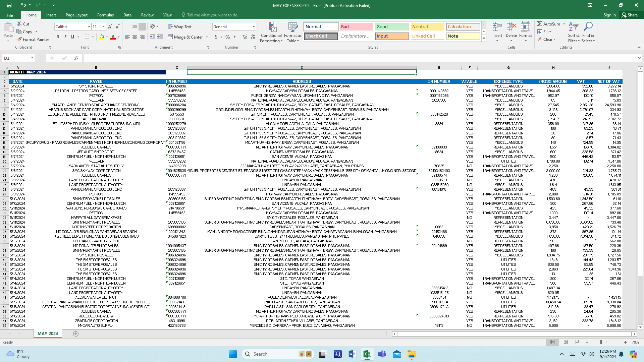Click the Sign in link
644x362 pixels.
coord(609,15)
